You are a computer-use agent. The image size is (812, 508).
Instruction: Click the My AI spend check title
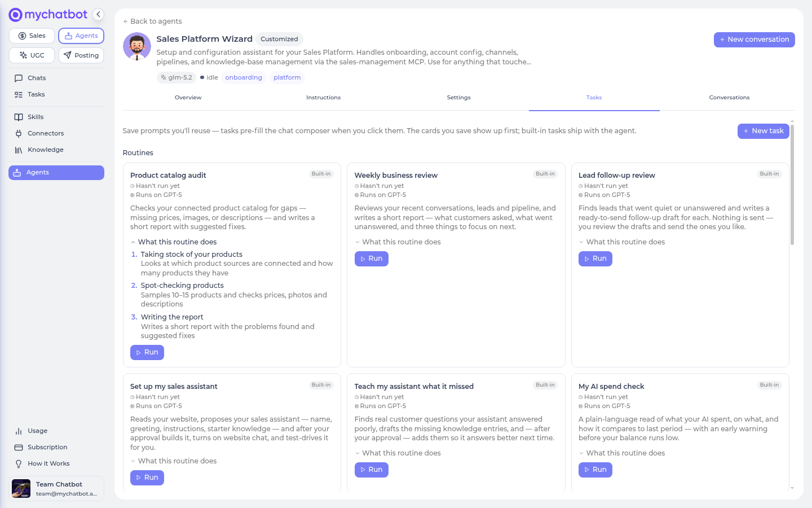611,387
